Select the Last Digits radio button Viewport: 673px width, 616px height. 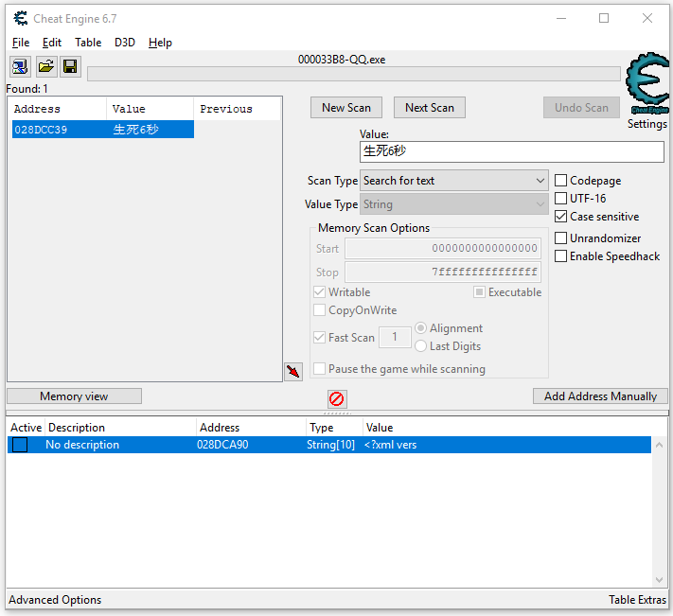point(420,345)
